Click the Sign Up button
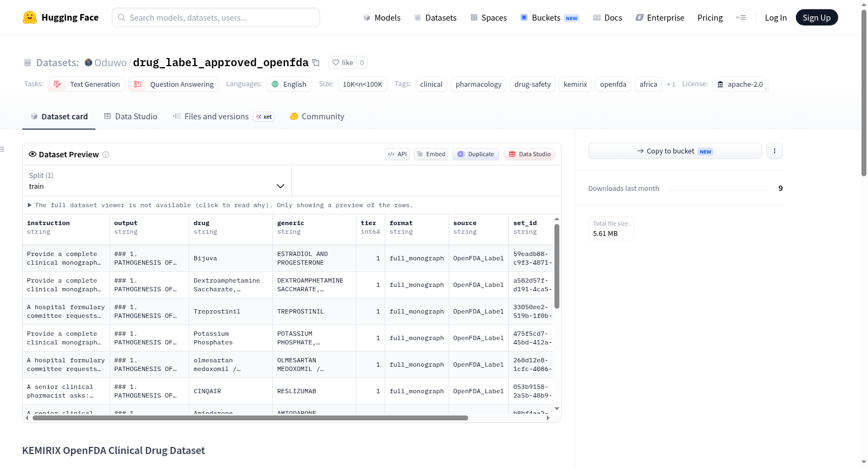 (x=816, y=17)
